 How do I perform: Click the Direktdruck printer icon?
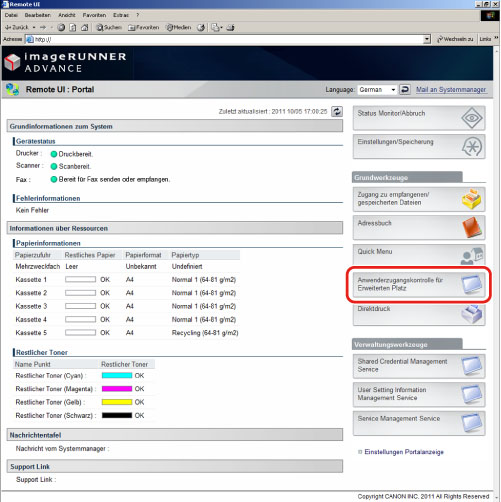[472, 314]
